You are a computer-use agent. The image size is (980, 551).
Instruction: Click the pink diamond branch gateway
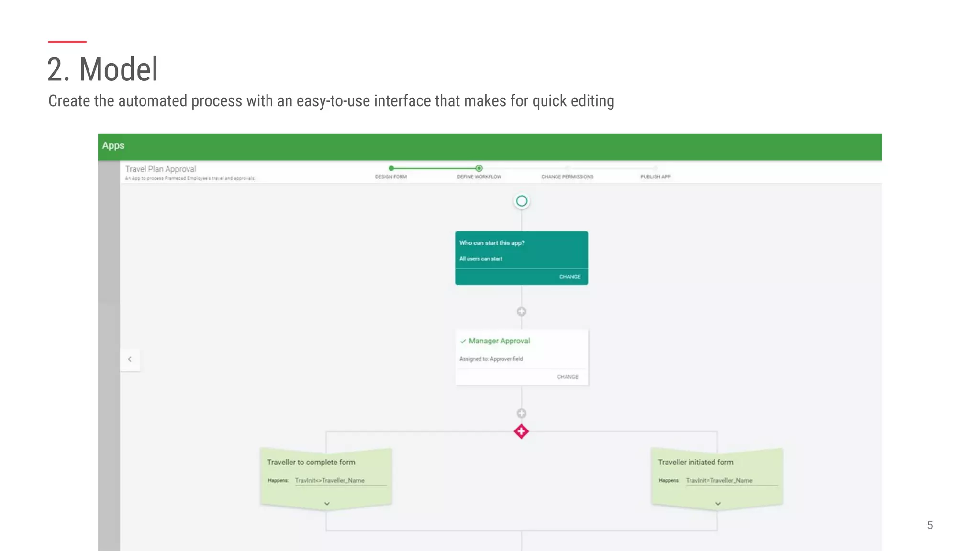coord(521,431)
